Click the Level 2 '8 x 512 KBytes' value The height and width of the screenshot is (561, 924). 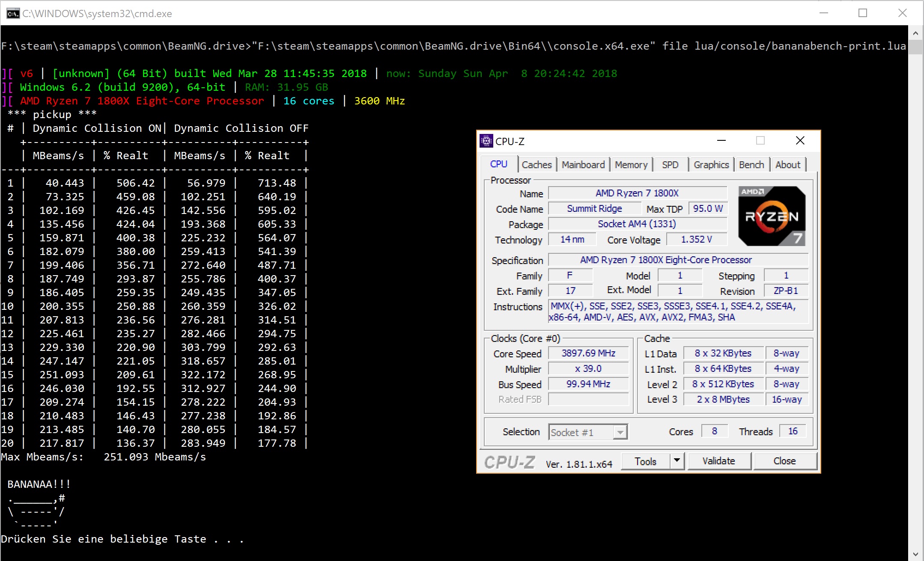(x=723, y=384)
